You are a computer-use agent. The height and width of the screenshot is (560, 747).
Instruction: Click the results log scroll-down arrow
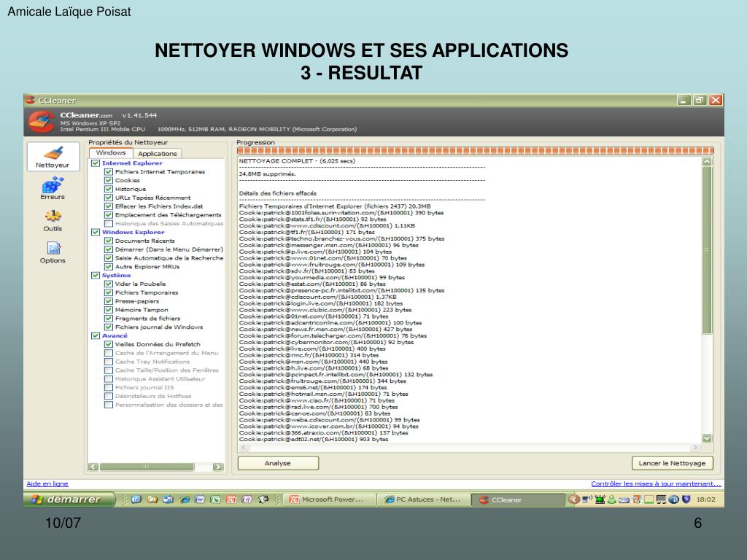point(707,438)
